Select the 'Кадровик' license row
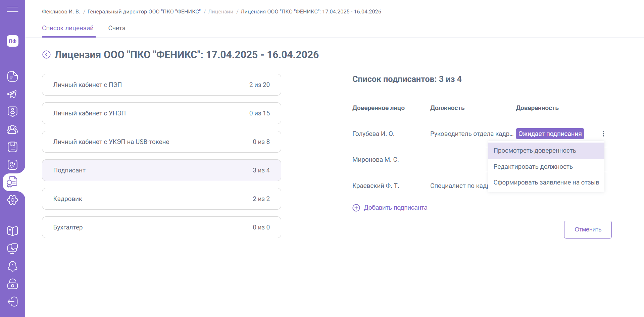Image resolution: width=644 pixels, height=317 pixels. click(x=161, y=199)
